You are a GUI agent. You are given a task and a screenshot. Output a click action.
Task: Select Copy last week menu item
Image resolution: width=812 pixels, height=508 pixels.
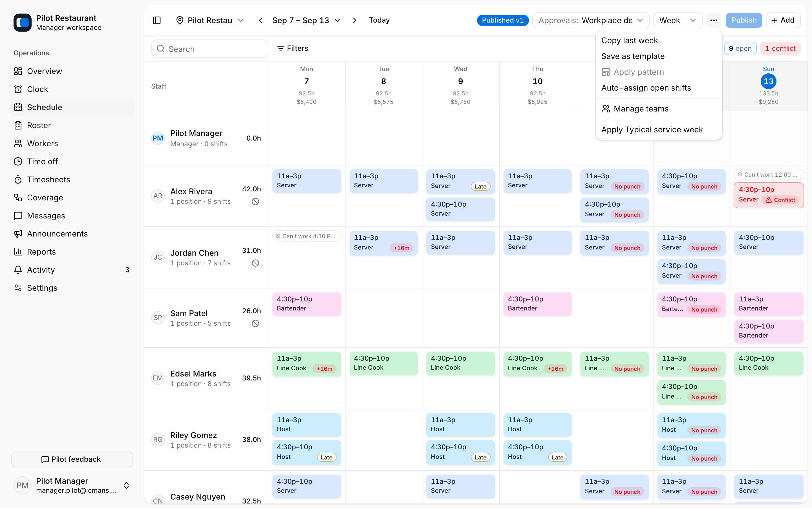click(x=658, y=40)
